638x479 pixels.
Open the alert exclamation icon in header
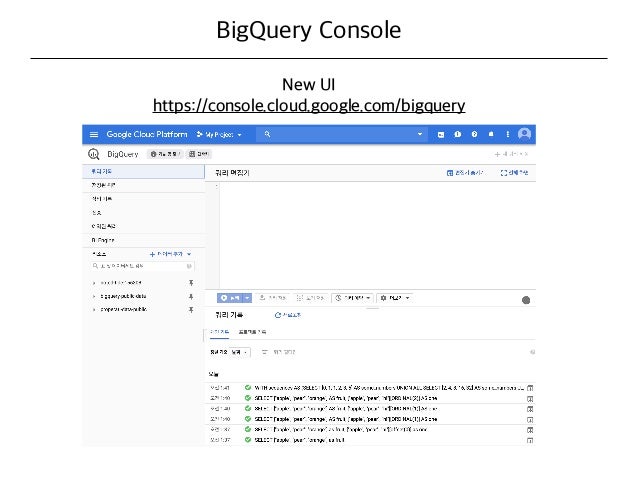[x=458, y=134]
